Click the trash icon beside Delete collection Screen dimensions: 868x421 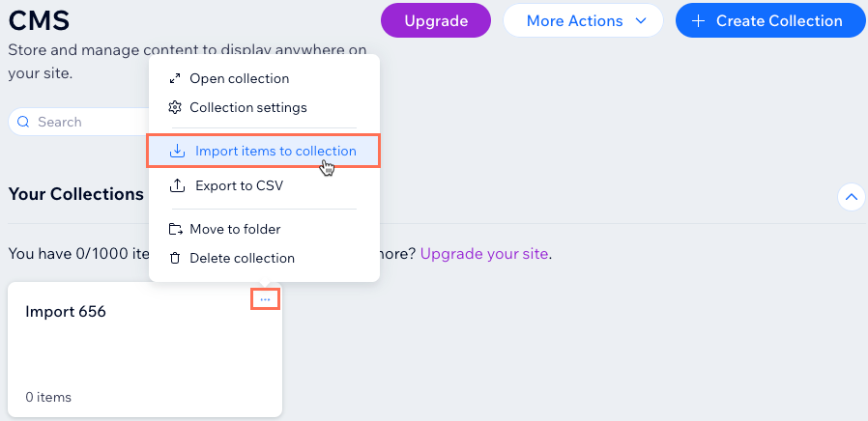[175, 259]
